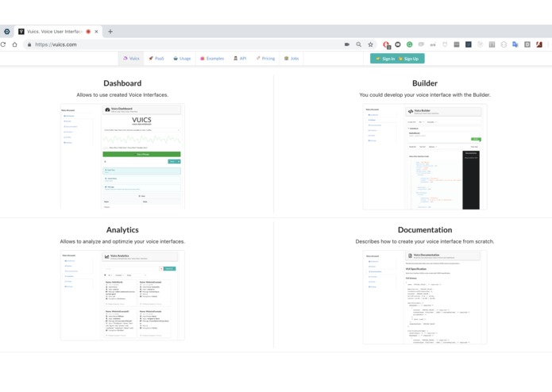Open the Pricing page
552x392 pixels.
(265, 59)
